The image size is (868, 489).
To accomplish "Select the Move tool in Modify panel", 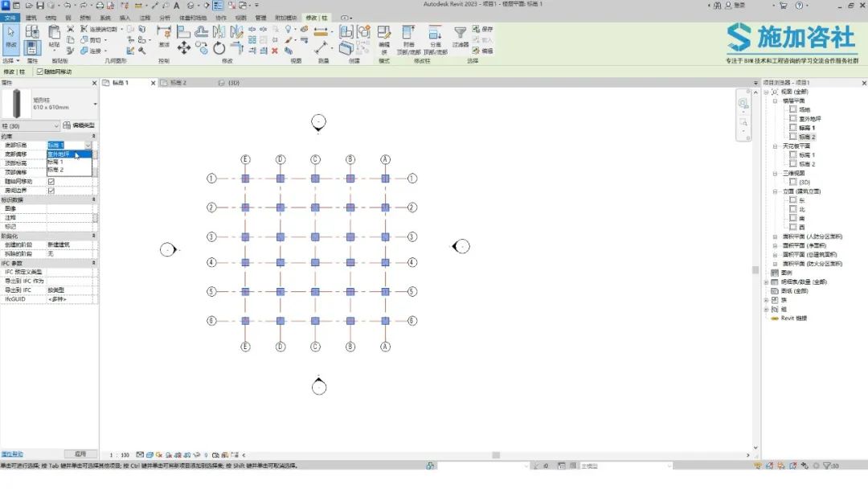I will coord(184,48).
